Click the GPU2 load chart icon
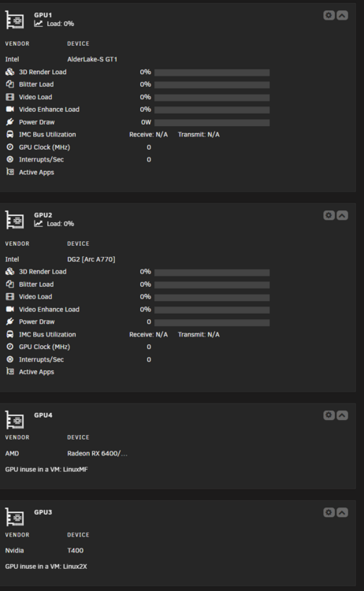 click(38, 224)
